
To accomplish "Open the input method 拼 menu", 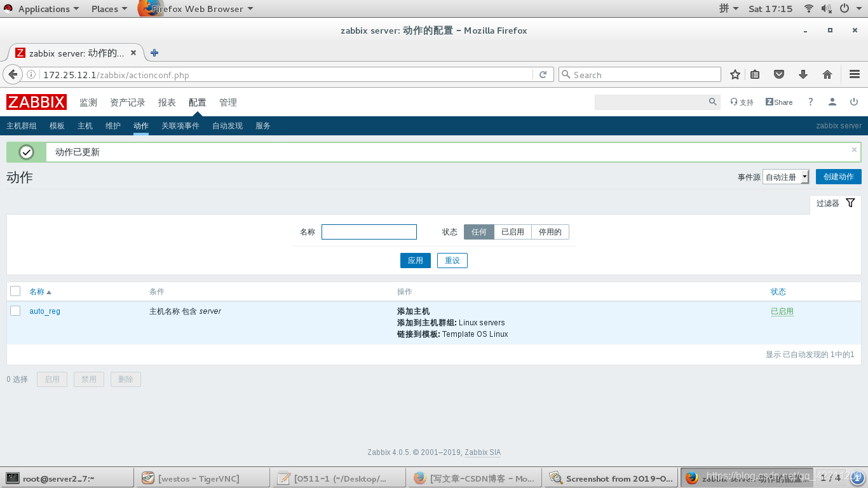I will coord(729,8).
